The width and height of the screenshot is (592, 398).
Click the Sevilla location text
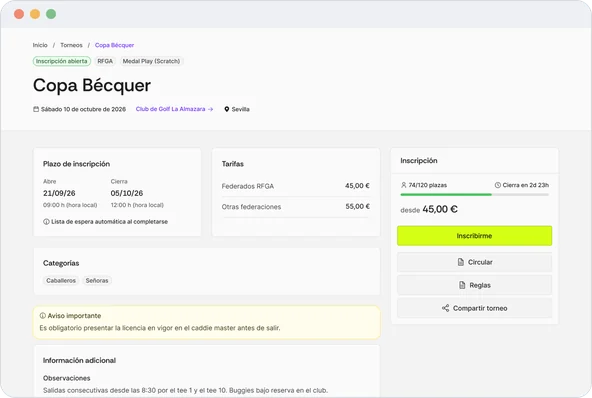[x=240, y=109]
